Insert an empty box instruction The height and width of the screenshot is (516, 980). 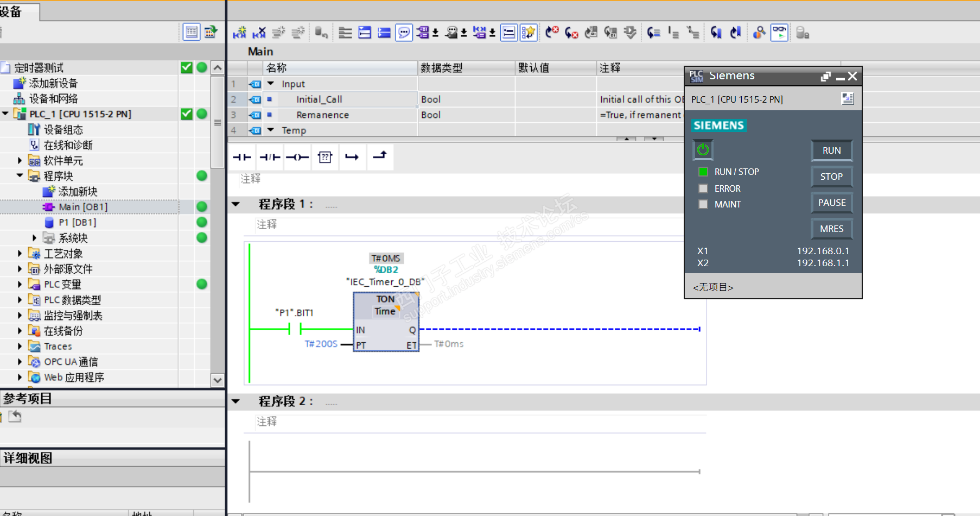325,157
